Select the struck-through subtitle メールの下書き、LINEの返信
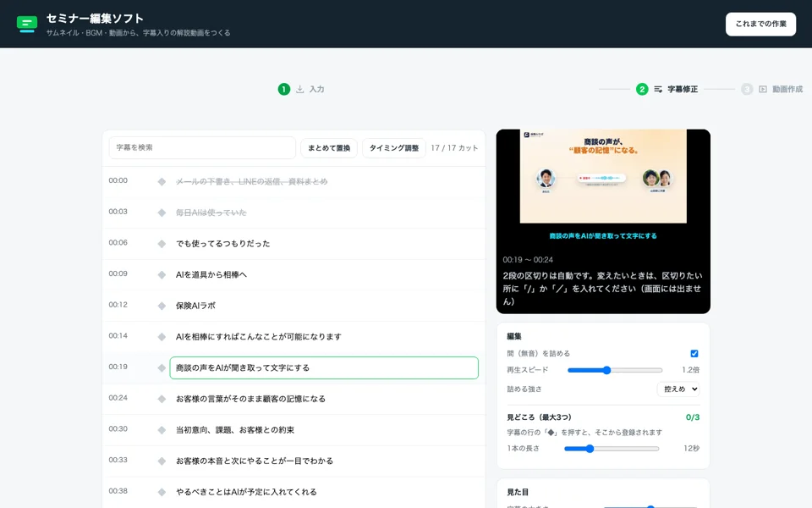812x508 pixels. point(252,181)
